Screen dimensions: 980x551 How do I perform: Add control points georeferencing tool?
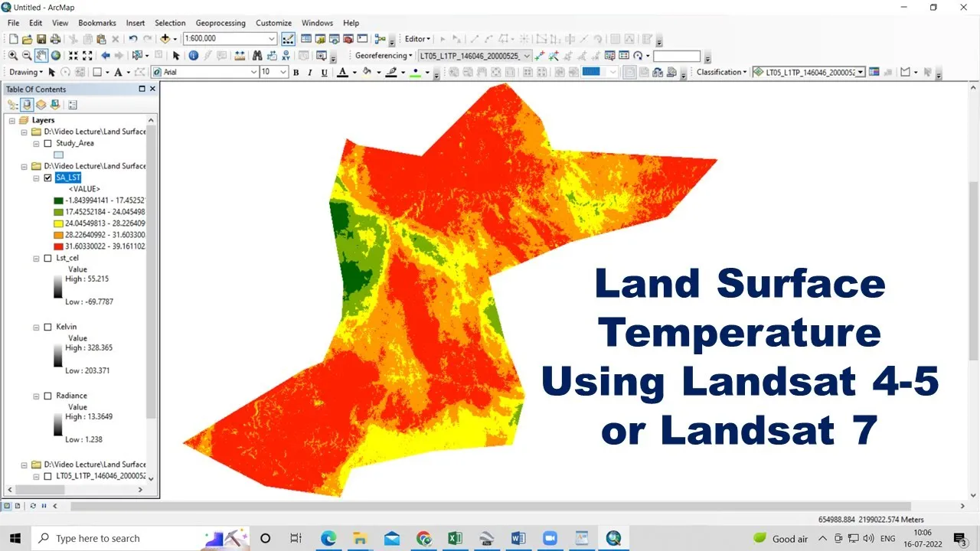click(540, 56)
